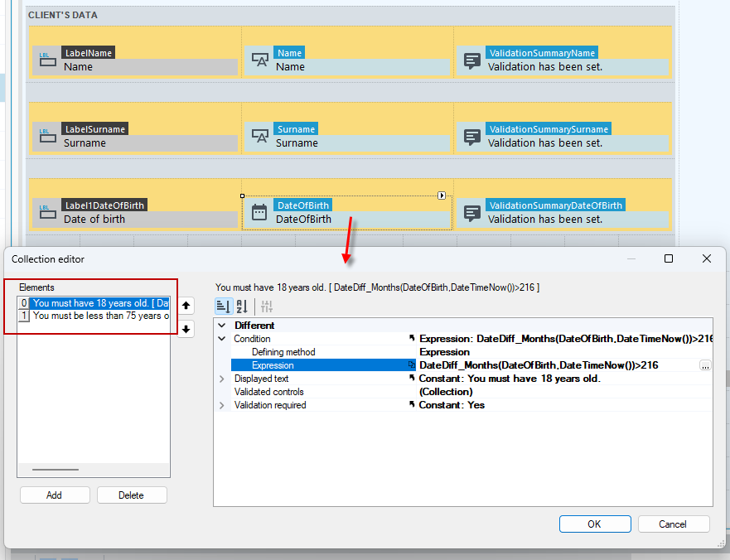The height and width of the screenshot is (560, 730).
Task: Click the ValidationSummaryName message icon
Action: point(472,60)
